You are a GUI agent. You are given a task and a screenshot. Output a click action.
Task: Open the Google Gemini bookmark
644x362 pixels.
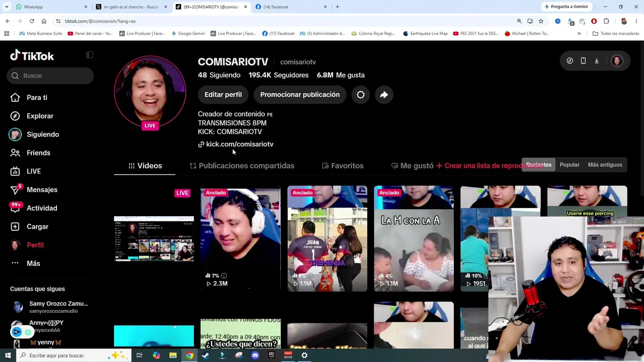[188, 34]
